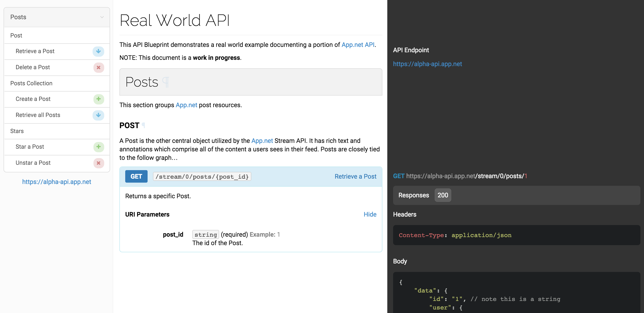Click the green plus icon beside Create a Post
The height and width of the screenshot is (313, 644).
tap(98, 99)
